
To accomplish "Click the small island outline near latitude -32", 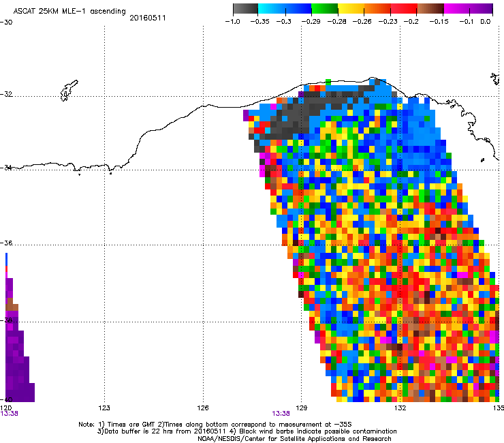I will click(x=69, y=91).
